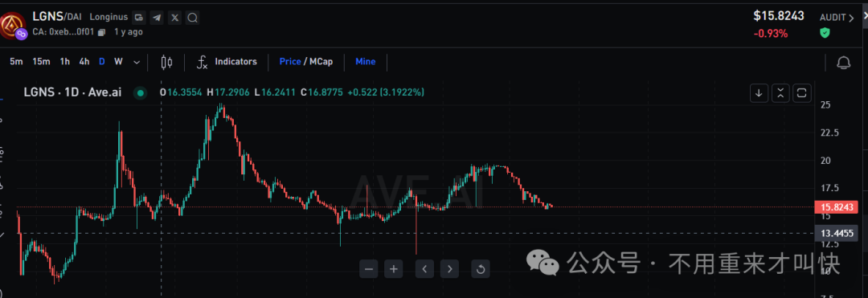Open the candlestick chart style icon
The height and width of the screenshot is (298, 868).
166,62
